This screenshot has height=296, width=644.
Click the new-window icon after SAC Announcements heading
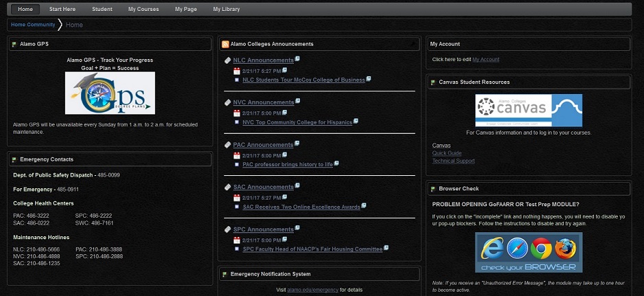point(297,185)
